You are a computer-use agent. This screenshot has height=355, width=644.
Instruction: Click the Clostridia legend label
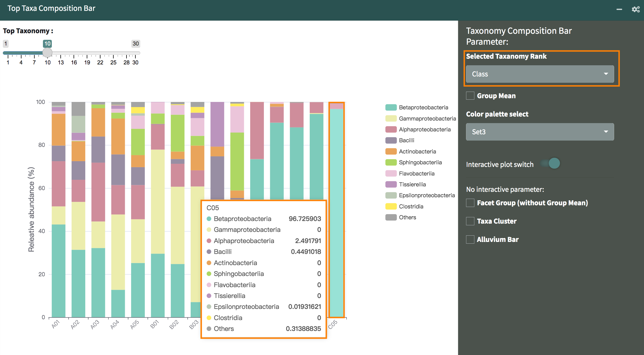(411, 206)
